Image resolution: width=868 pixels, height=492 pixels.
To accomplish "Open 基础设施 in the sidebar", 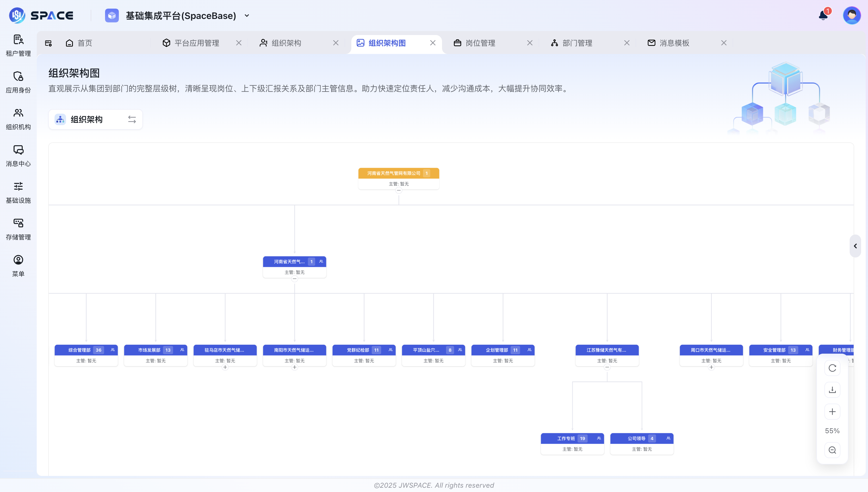I will (18, 192).
